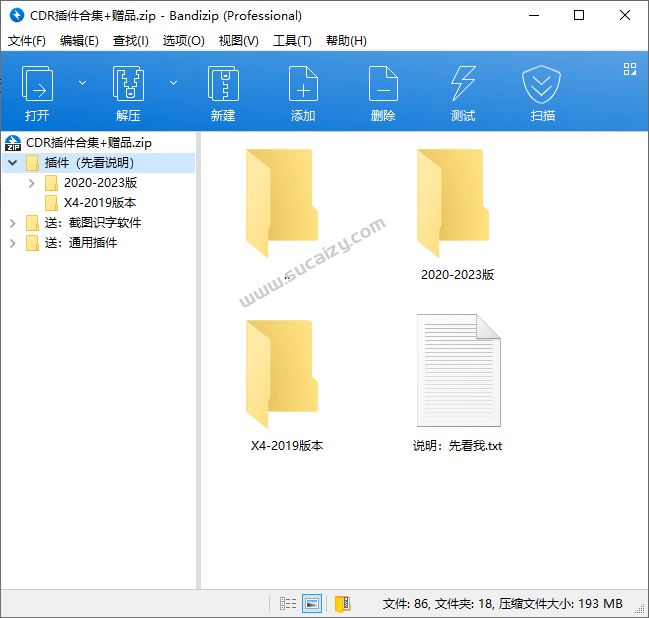Click the Bandizip app icon in title bar

click(17, 15)
